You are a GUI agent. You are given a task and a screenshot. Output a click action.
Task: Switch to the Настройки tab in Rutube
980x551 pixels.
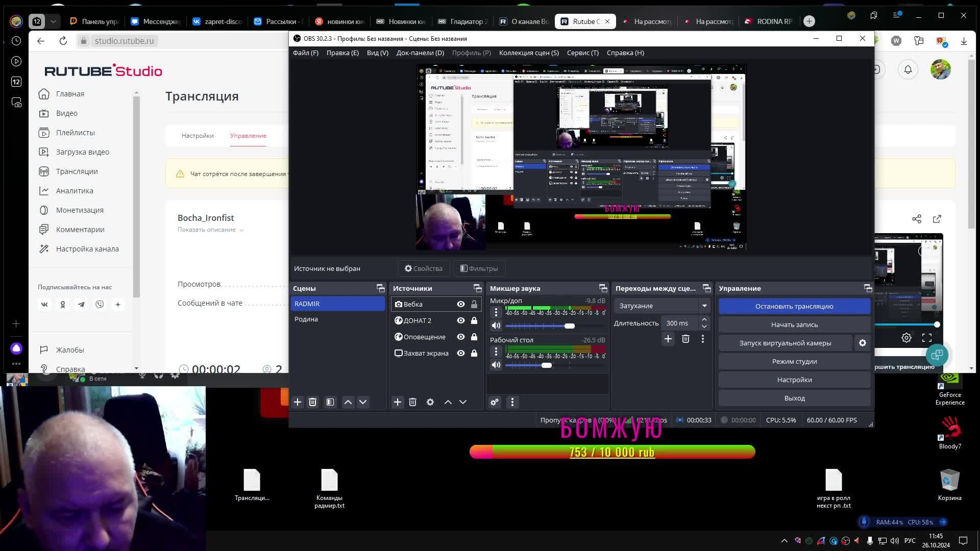(x=198, y=136)
